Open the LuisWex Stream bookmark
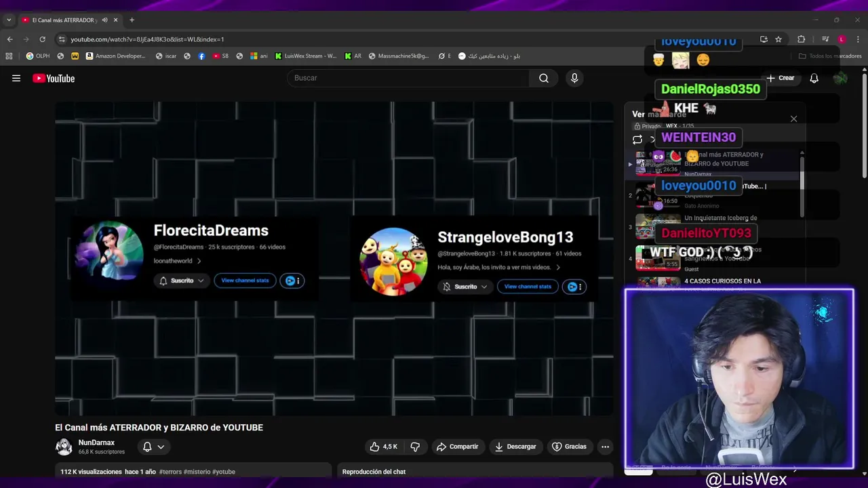 [x=305, y=56]
